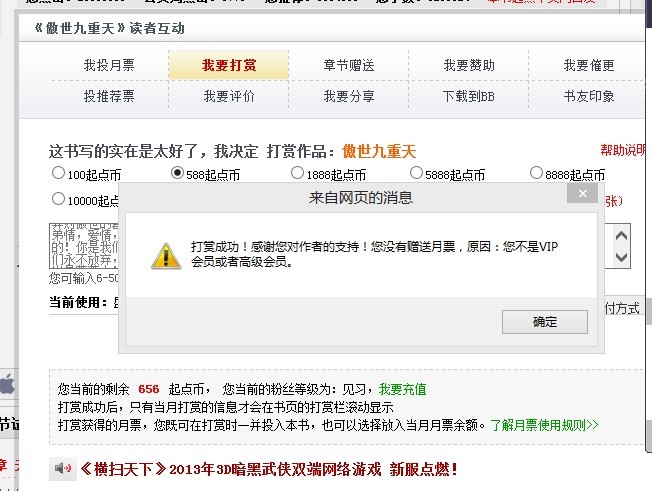Click the comment textarea scroll up arrow

tap(621, 235)
